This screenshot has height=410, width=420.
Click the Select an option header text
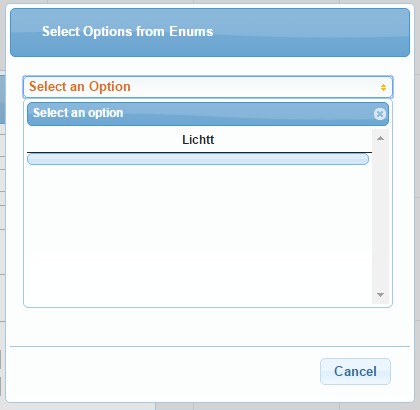point(78,113)
